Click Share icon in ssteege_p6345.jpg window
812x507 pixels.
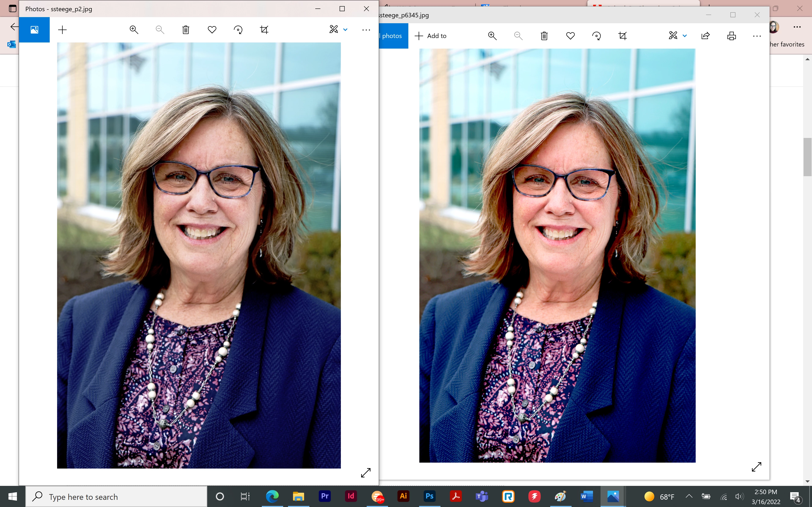705,36
